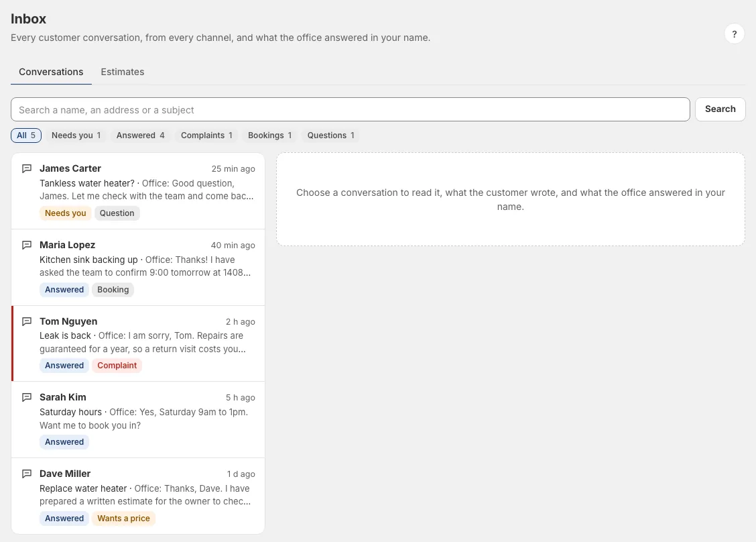Image resolution: width=756 pixels, height=542 pixels.
Task: Filter by Questions 1
Action: (331, 135)
